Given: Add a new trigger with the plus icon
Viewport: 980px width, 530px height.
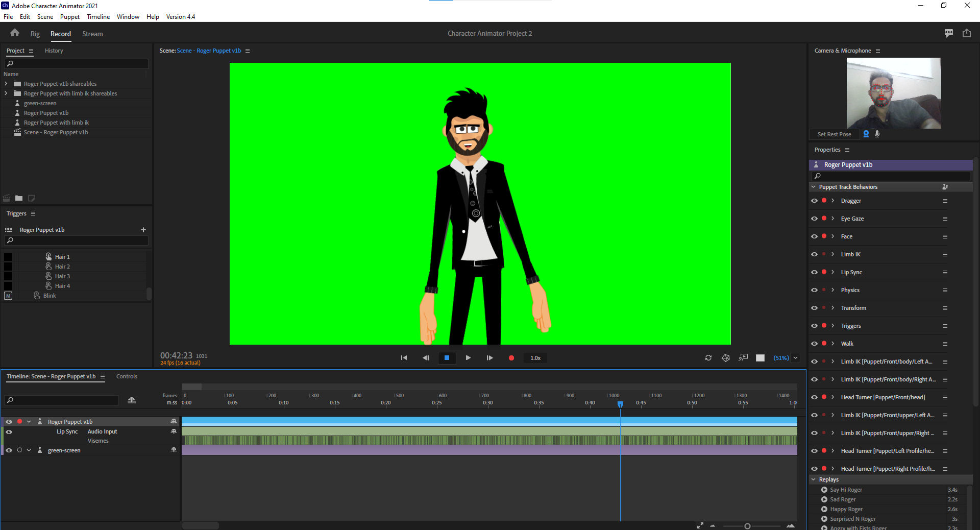Looking at the screenshot, I should coord(143,230).
